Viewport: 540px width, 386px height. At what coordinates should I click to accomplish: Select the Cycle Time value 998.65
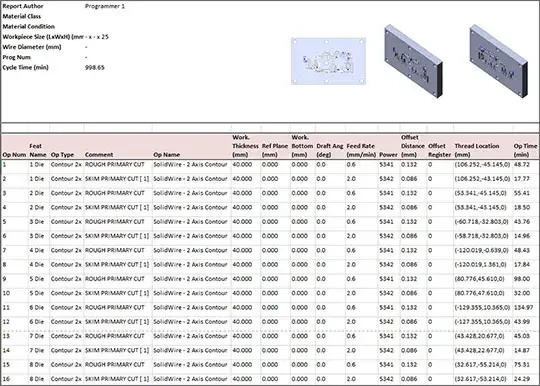(95, 67)
